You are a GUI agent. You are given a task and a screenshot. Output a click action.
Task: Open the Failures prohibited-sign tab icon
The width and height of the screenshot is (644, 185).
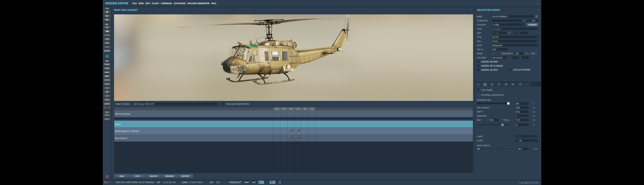[506, 84]
